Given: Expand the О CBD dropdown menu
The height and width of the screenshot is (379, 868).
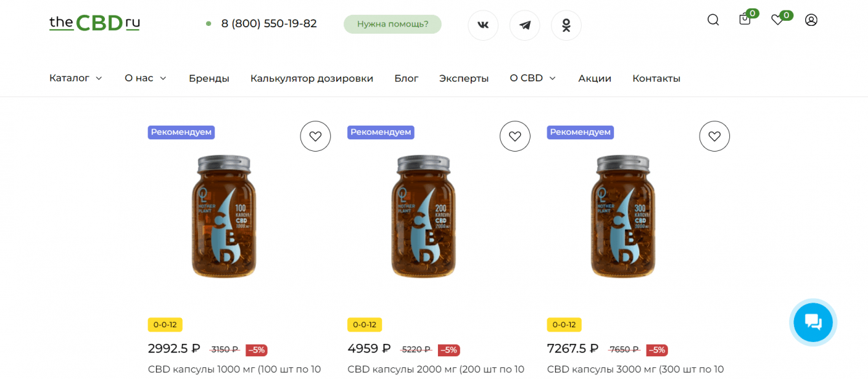Looking at the screenshot, I should (532, 78).
